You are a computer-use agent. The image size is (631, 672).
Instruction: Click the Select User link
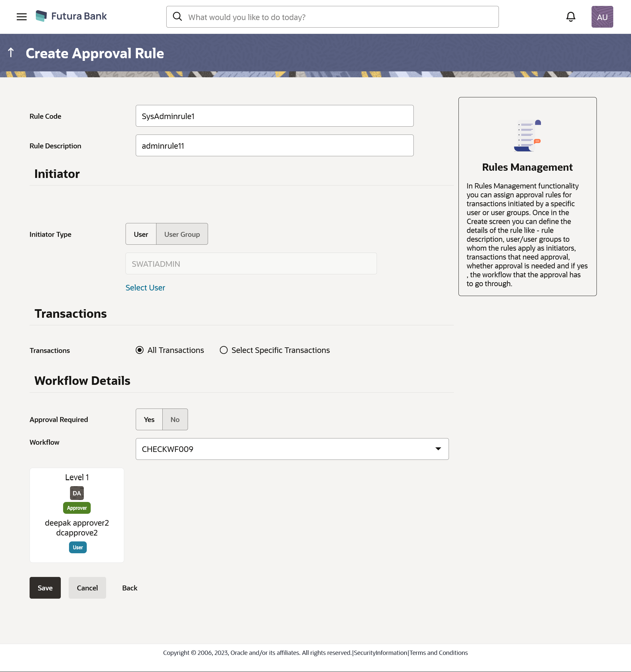pyautogui.click(x=145, y=288)
